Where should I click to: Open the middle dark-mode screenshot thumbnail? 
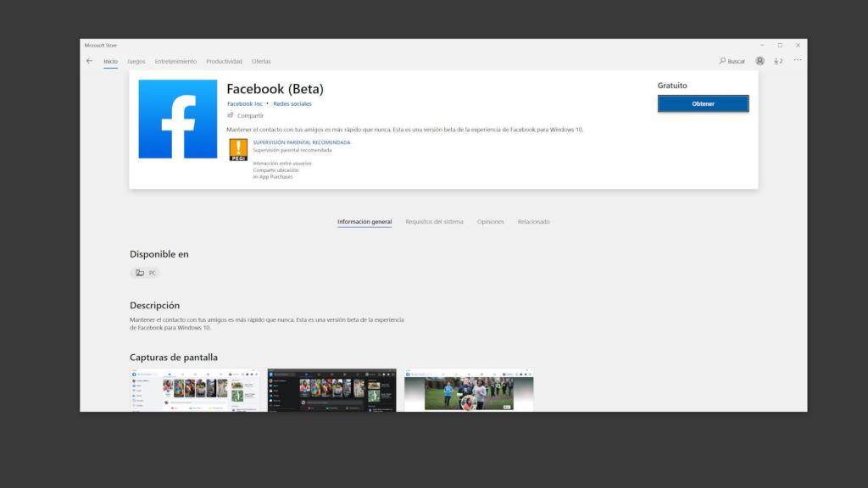(331, 392)
